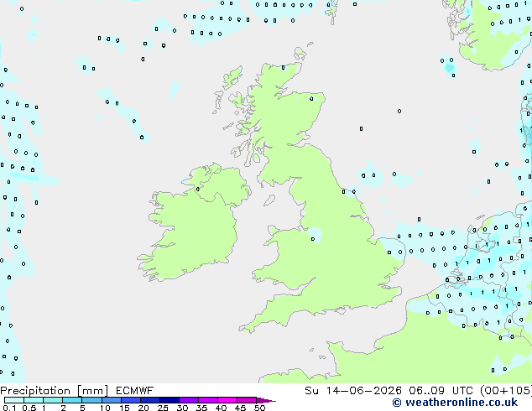Select legend swatch between 0.5 and 1
The image size is (532, 411).
[x=34, y=400]
